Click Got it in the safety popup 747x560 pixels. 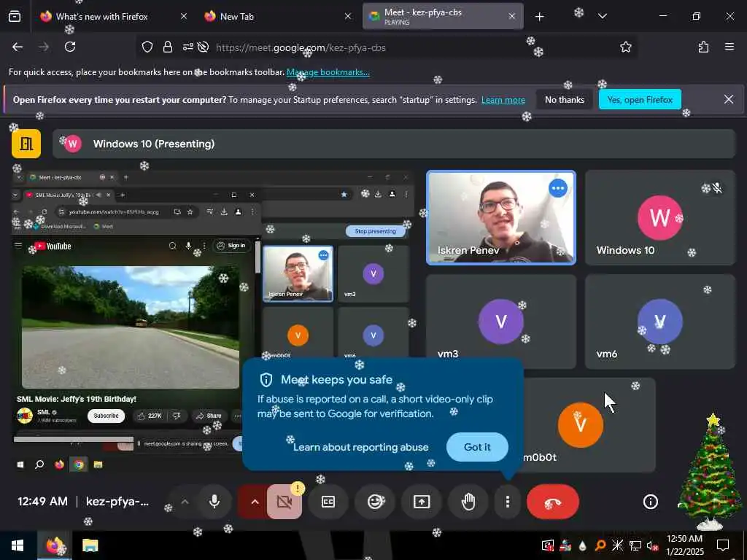click(x=477, y=447)
